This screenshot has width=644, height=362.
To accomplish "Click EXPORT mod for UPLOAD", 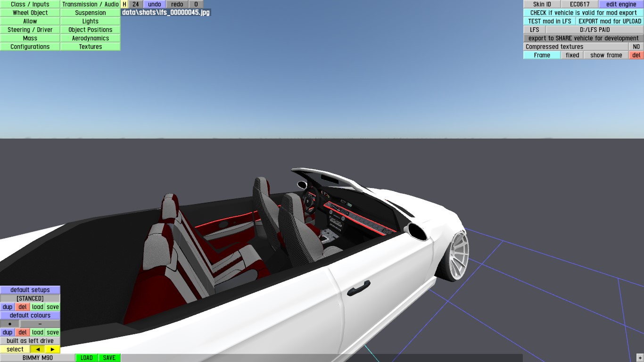I will click(610, 21).
